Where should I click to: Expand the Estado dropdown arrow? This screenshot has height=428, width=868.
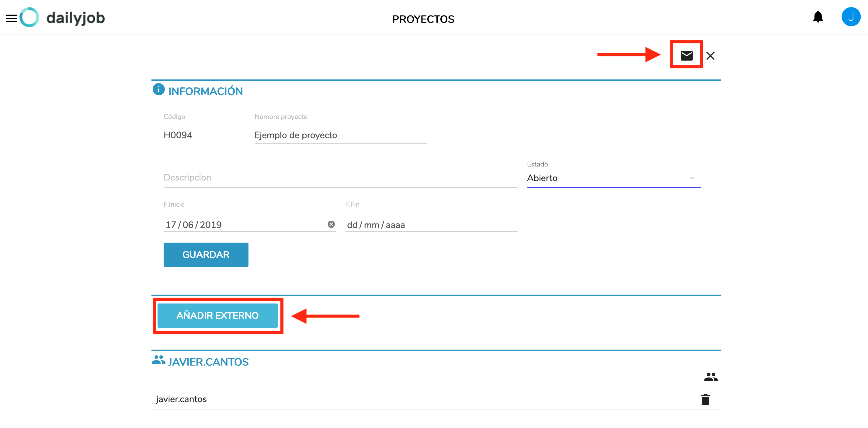pyautogui.click(x=692, y=178)
